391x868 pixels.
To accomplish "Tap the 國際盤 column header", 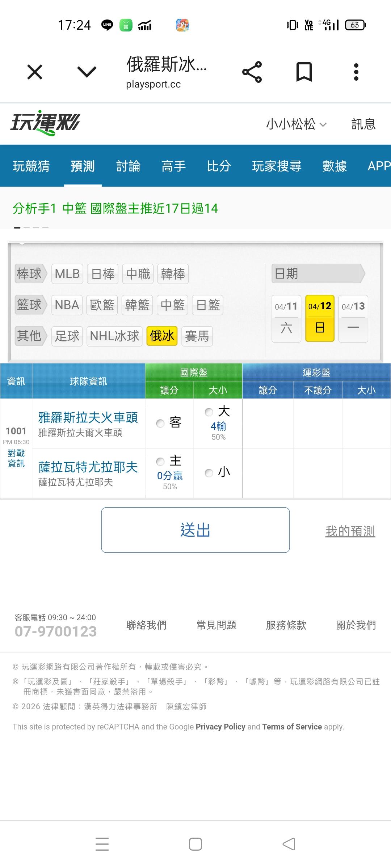I will point(194,372).
